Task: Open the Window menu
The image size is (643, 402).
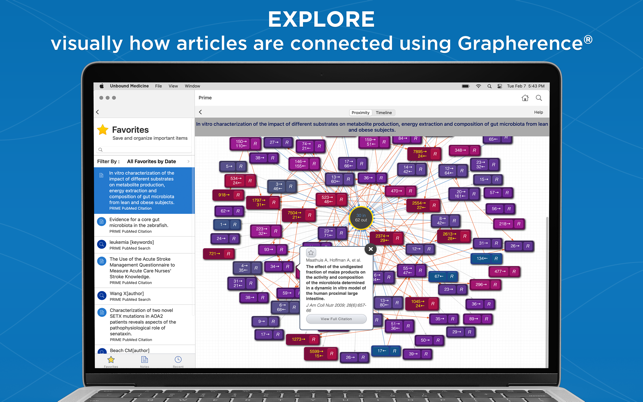Action: pyautogui.click(x=192, y=86)
